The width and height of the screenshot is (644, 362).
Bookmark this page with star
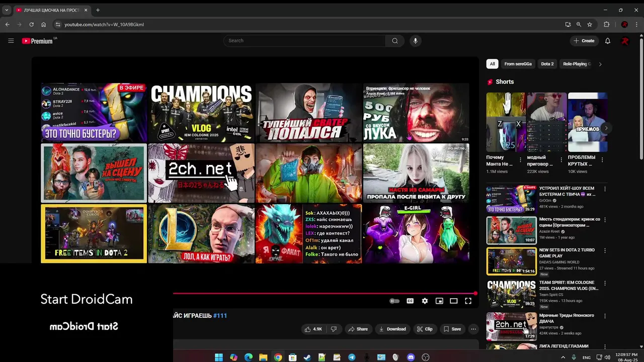click(589, 24)
